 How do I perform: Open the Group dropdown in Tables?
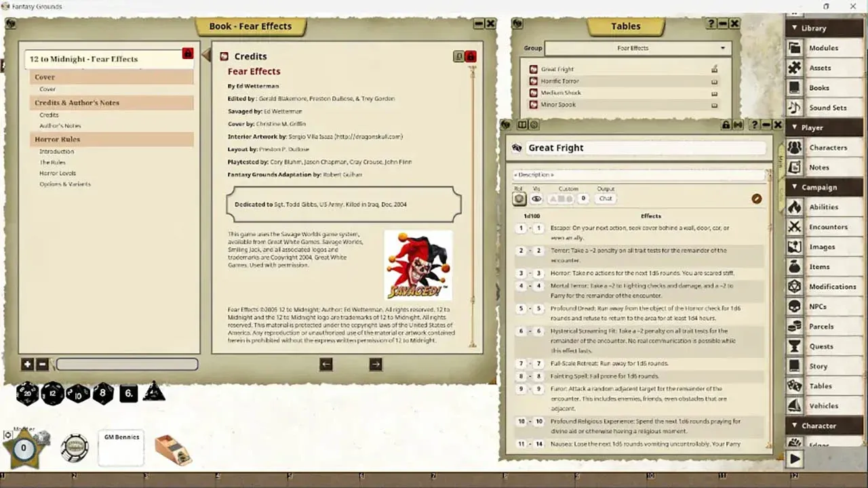pyautogui.click(x=637, y=48)
